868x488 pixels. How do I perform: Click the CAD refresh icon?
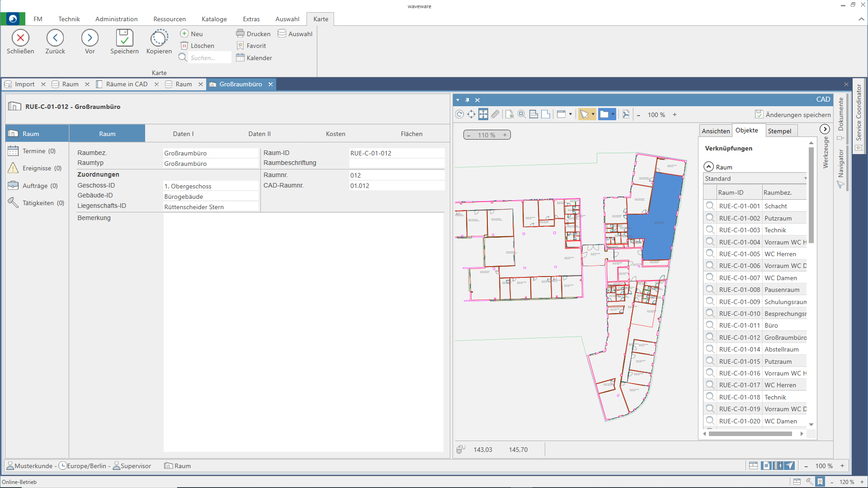click(459, 114)
